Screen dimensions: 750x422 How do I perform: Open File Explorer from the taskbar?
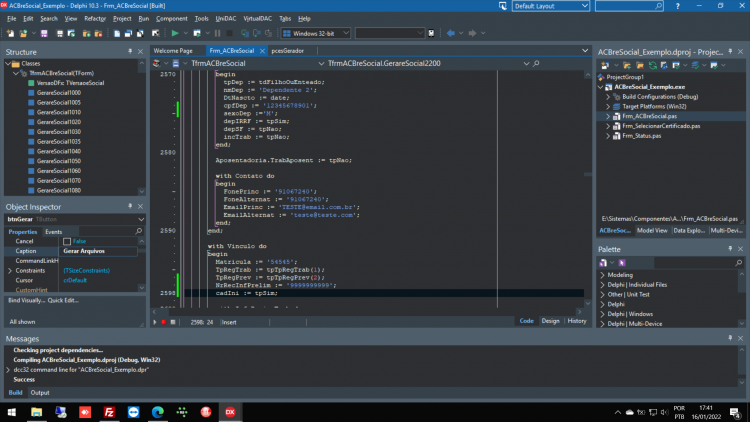point(36,412)
